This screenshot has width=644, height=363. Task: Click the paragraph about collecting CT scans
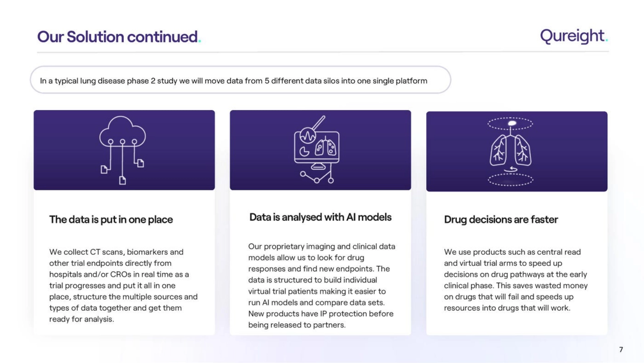[x=123, y=285]
